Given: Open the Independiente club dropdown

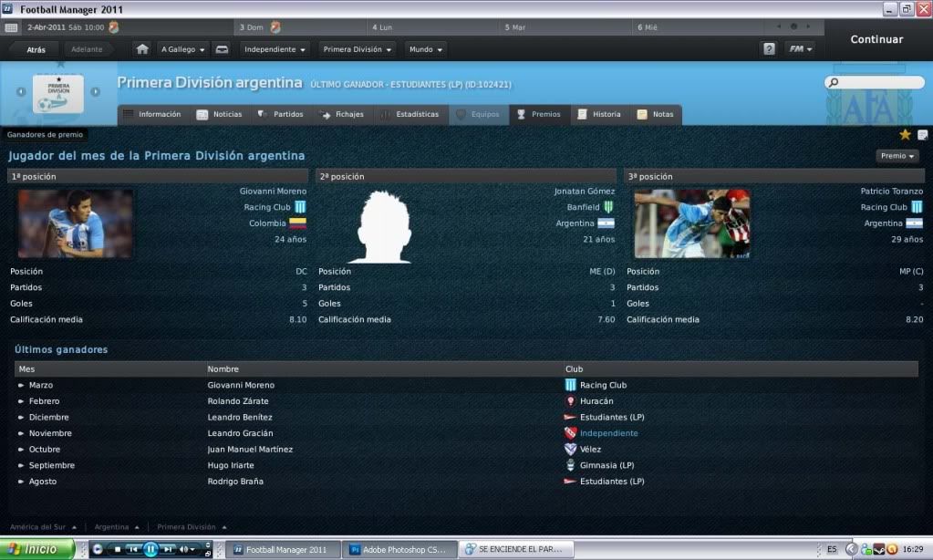Looking at the screenshot, I should pos(275,49).
